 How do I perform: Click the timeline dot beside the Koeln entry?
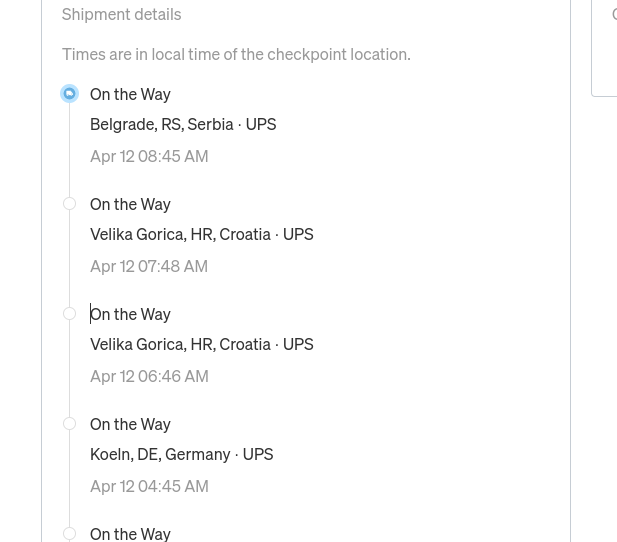pos(69,424)
